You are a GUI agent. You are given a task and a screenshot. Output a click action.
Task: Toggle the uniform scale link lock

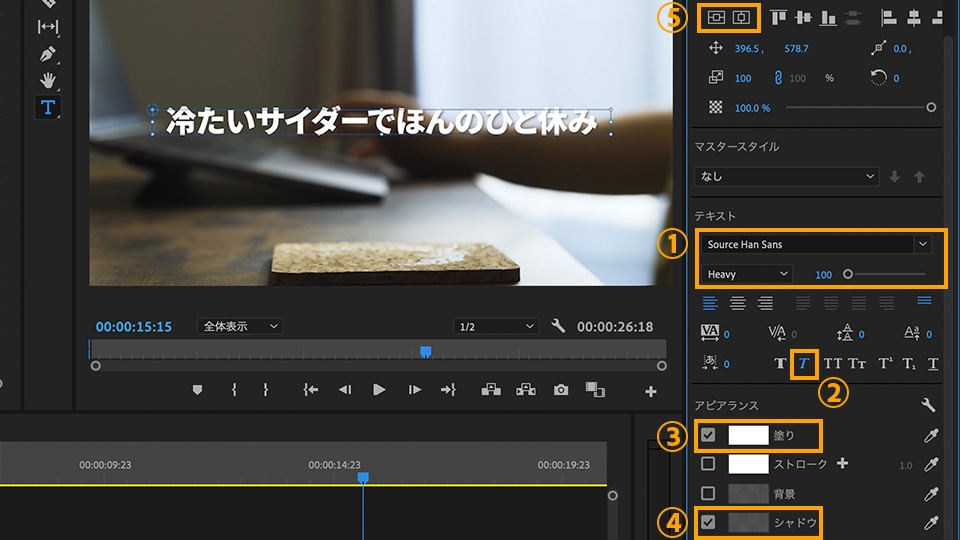[778, 78]
